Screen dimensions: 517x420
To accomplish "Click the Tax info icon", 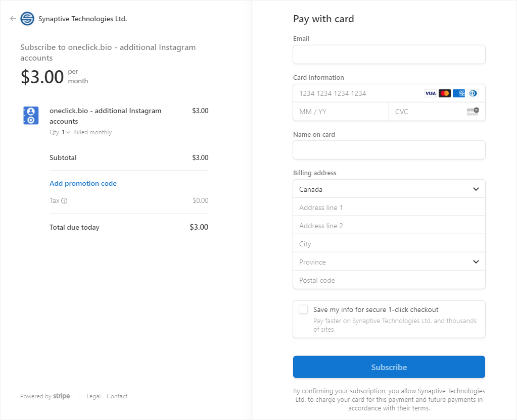I will coord(64,200).
